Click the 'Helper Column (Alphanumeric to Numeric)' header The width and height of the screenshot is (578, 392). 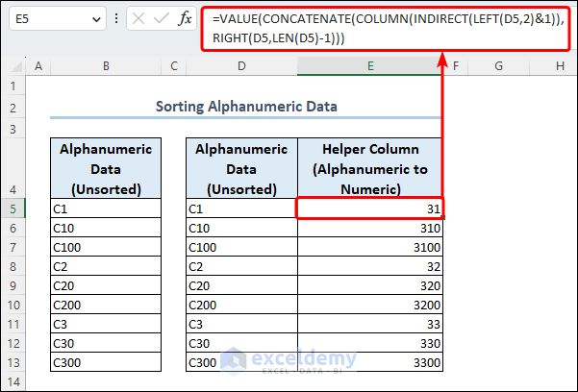coord(370,169)
